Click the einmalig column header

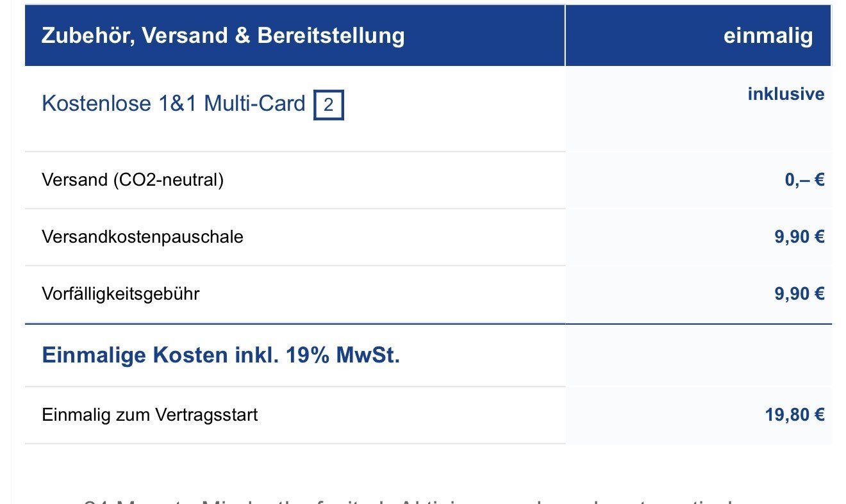tap(768, 36)
